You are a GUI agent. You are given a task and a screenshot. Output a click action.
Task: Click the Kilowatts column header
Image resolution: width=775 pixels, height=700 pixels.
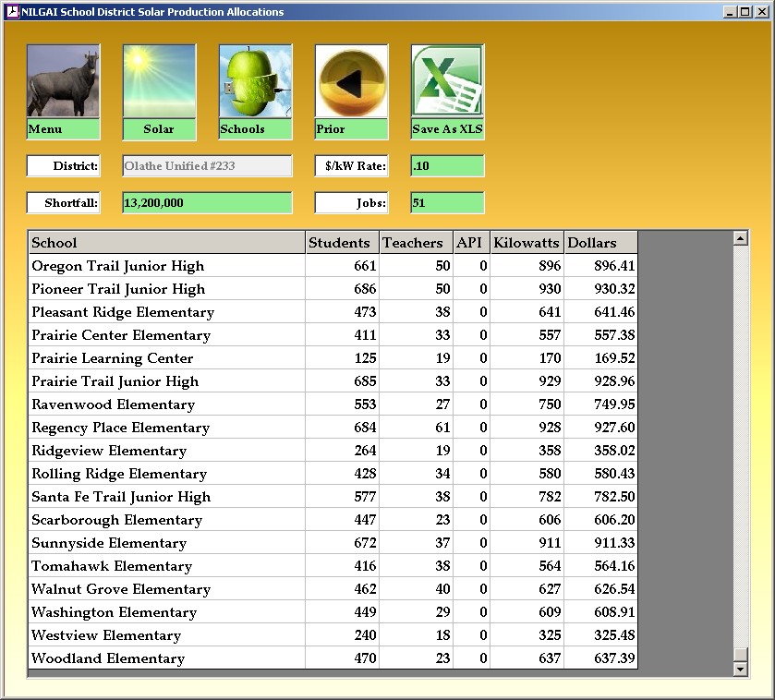(x=527, y=243)
